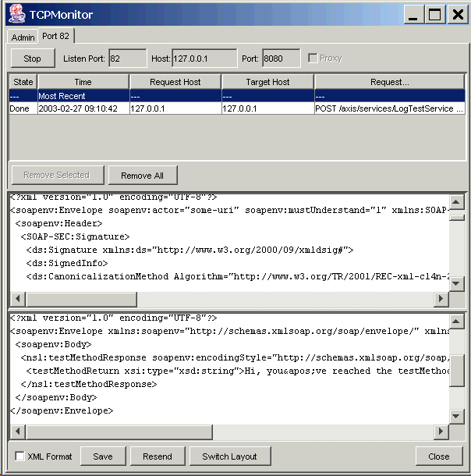This screenshot has height=476, width=471.
Task: Maximize the TCPMonitor window
Action: pos(435,14)
